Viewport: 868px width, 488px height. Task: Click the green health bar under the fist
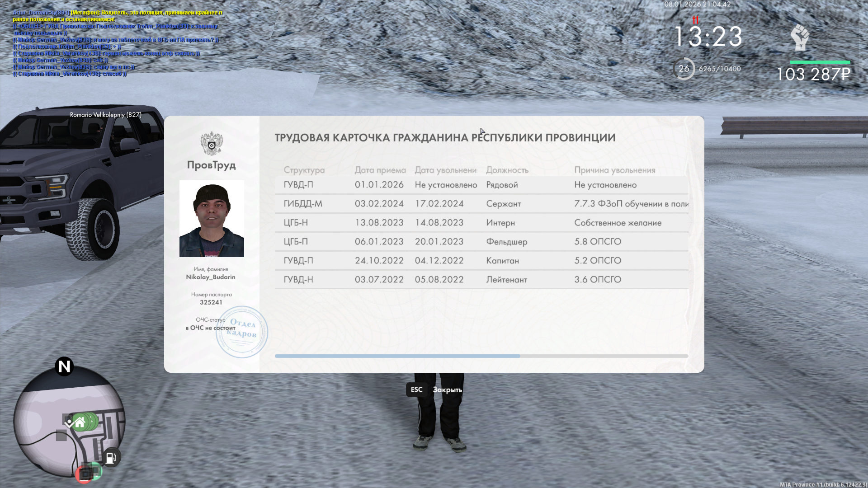tap(820, 62)
